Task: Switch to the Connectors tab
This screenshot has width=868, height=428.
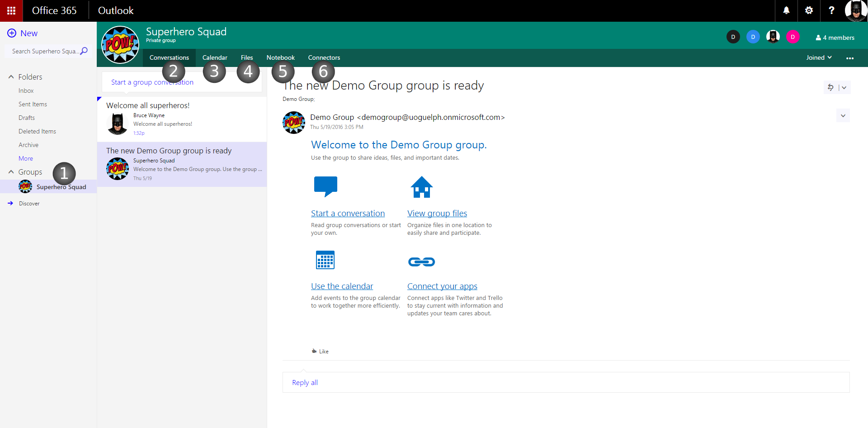Action: pyautogui.click(x=324, y=57)
